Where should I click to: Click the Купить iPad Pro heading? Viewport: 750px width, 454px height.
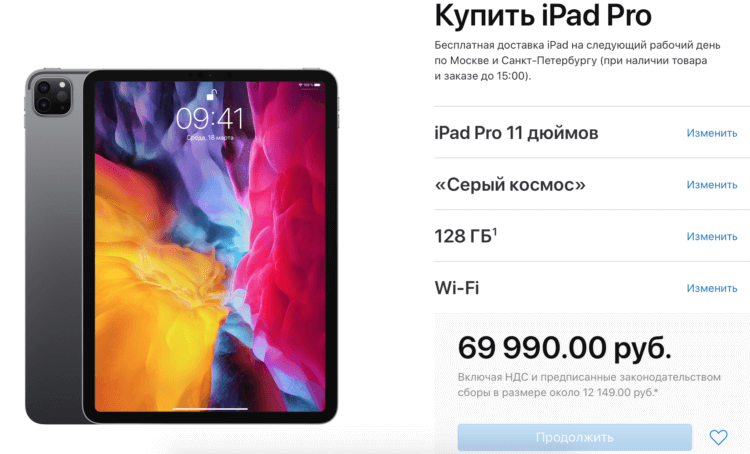click(543, 15)
